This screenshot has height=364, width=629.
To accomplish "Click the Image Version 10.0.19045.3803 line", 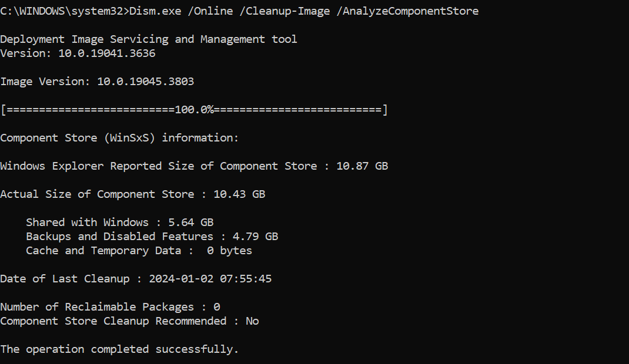I will point(97,82).
